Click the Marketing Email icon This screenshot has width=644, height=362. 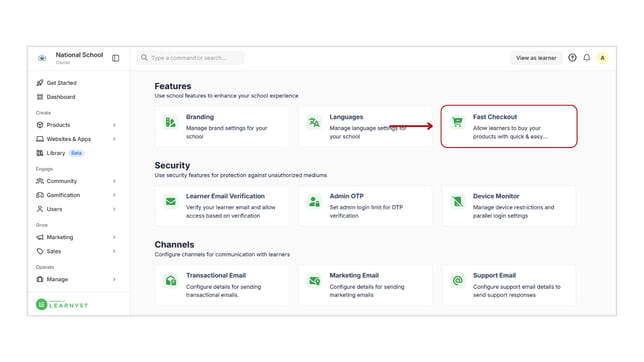tap(314, 281)
